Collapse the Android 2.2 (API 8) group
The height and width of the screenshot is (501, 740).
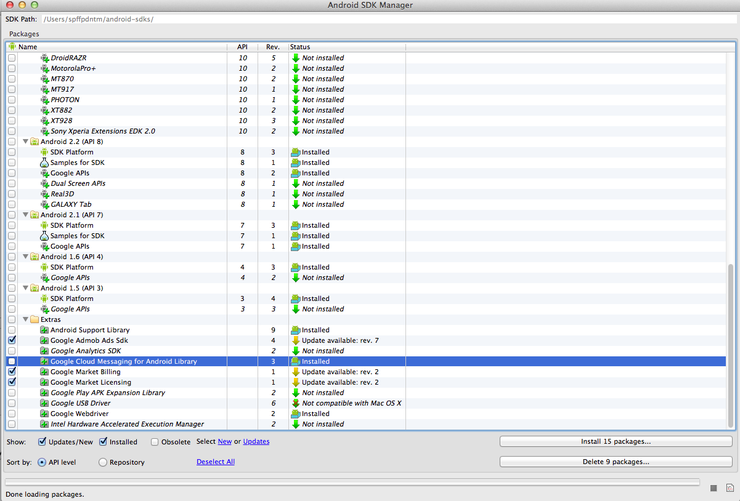[25, 142]
